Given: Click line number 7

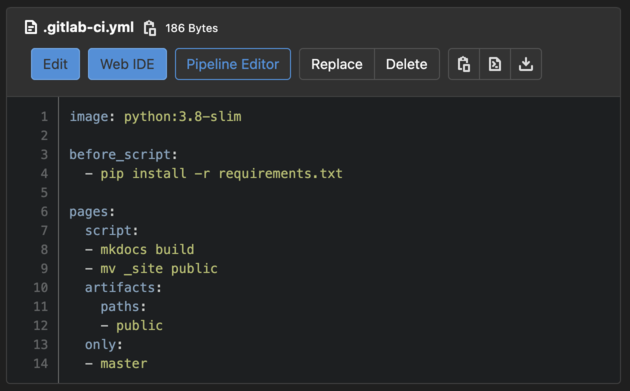Looking at the screenshot, I should click(44, 231).
